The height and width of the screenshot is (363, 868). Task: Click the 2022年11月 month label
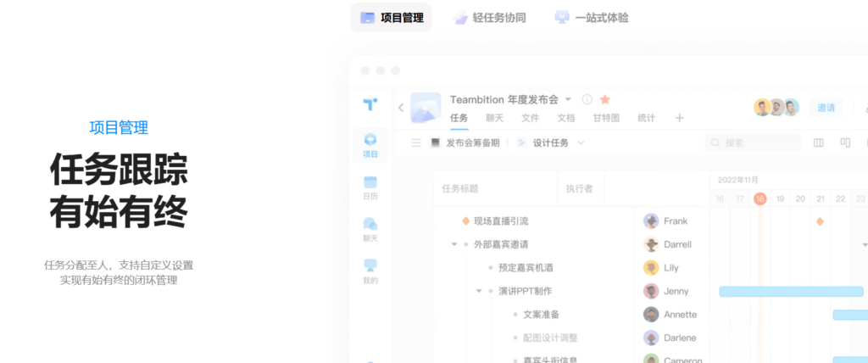coord(738,180)
